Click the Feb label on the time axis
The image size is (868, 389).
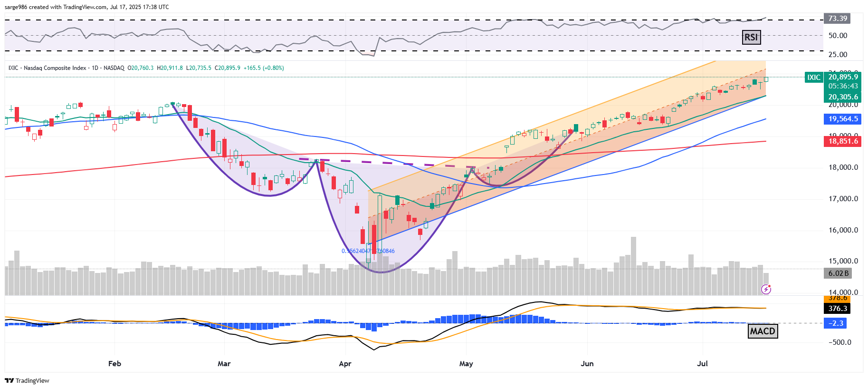[114, 364]
